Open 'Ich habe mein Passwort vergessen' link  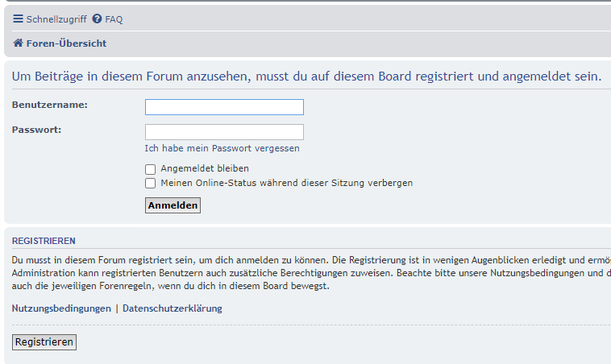tap(222, 148)
